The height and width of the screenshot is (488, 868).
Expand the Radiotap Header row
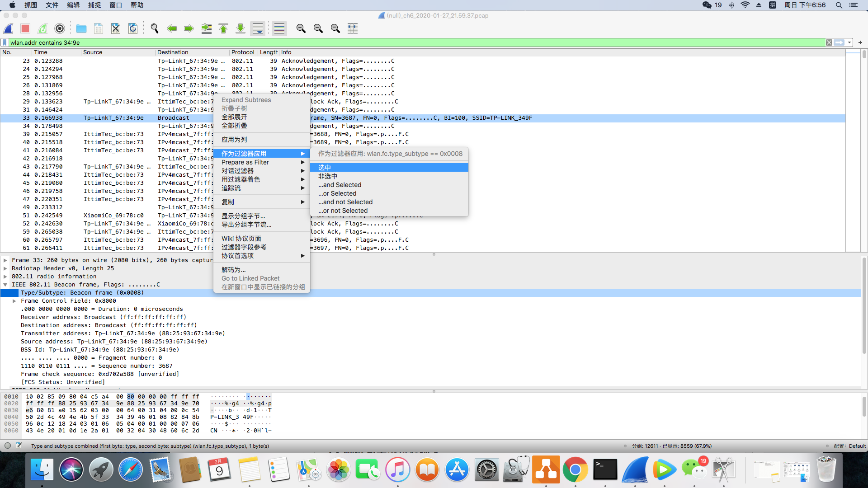[5, 268]
